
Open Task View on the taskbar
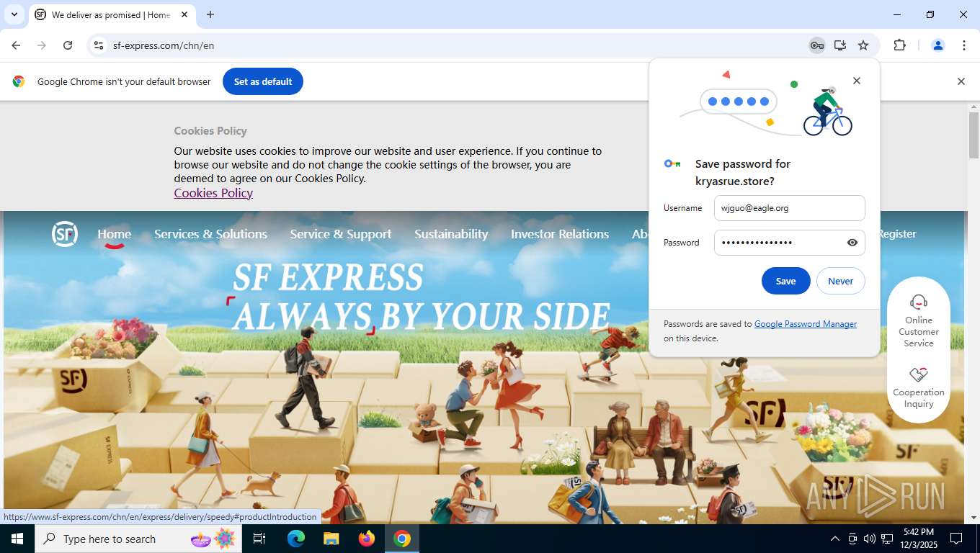coord(259,539)
